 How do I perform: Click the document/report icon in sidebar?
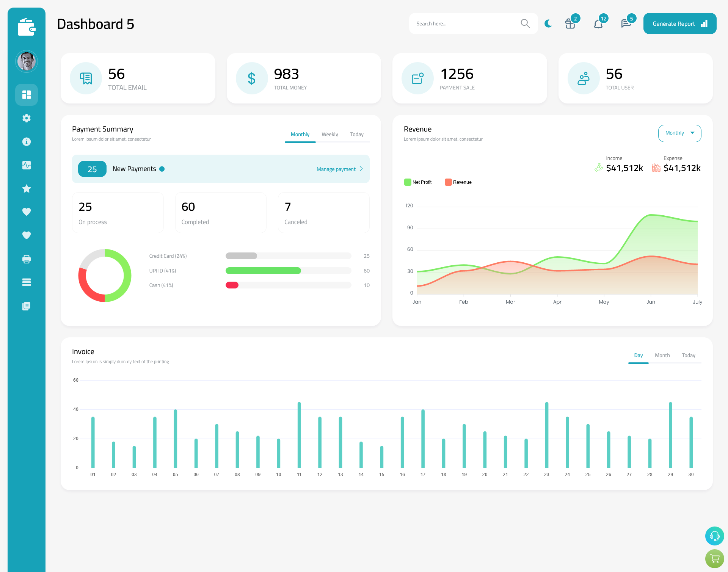(x=27, y=306)
